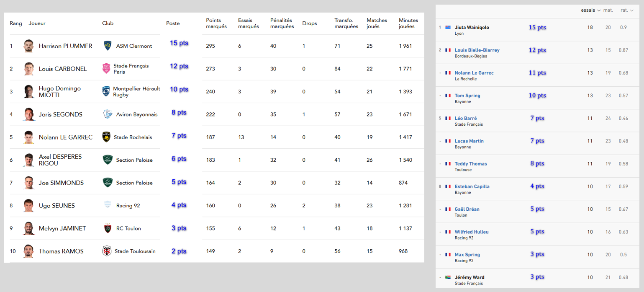Click the Pénalités marquées column header
This screenshot has width=644, height=292.
tap(282, 23)
